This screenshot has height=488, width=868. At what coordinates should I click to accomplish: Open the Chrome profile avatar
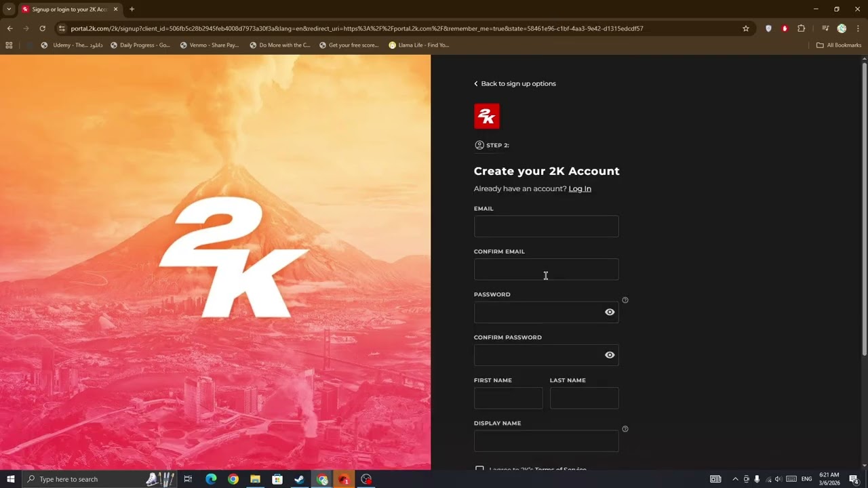[x=842, y=28]
